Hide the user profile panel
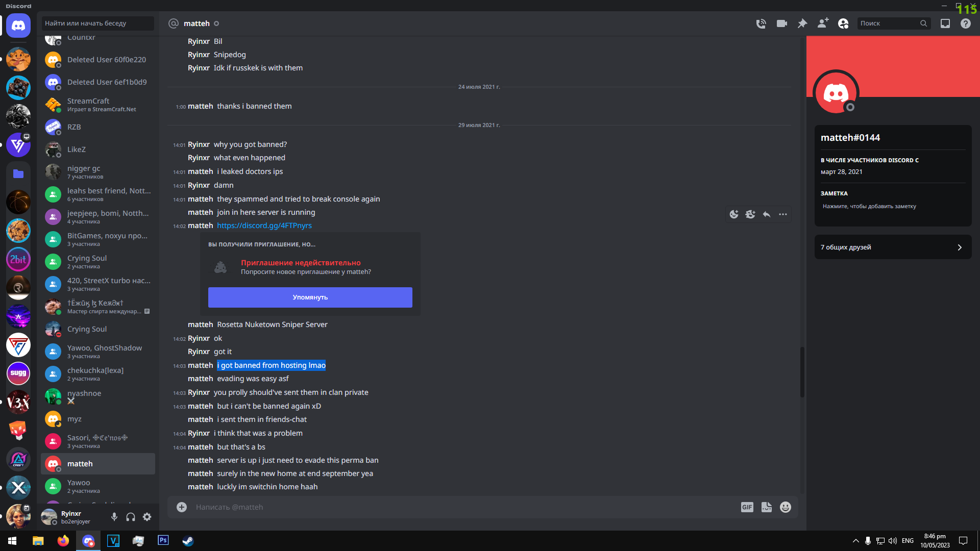This screenshot has height=551, width=980. point(843,23)
